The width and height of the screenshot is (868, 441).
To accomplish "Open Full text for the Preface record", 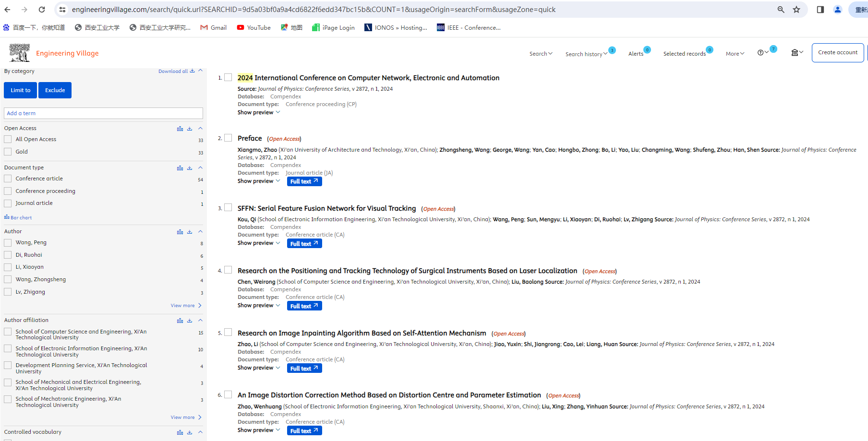I will pyautogui.click(x=304, y=181).
